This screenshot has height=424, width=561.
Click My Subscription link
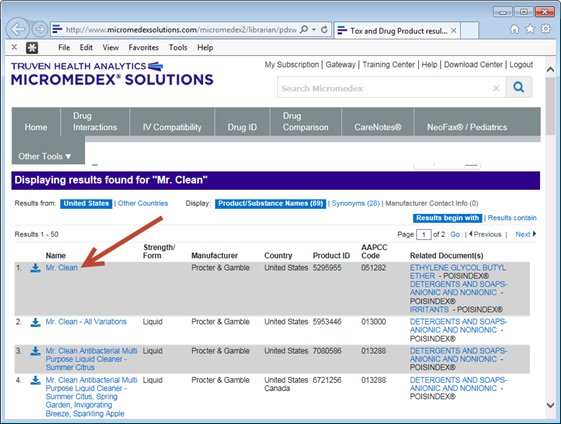click(x=292, y=64)
